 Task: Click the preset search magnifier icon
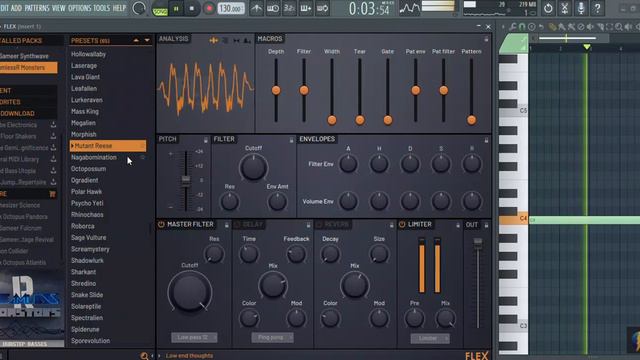coord(144,356)
